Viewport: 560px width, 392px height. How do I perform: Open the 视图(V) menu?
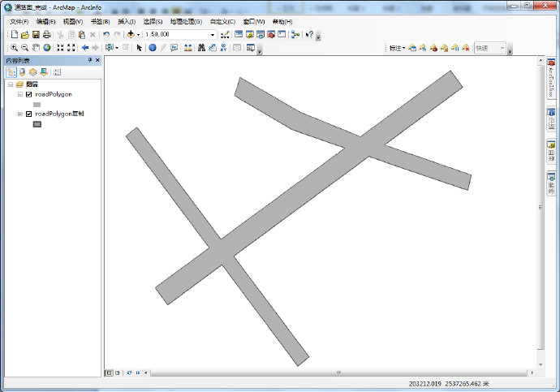pos(73,22)
